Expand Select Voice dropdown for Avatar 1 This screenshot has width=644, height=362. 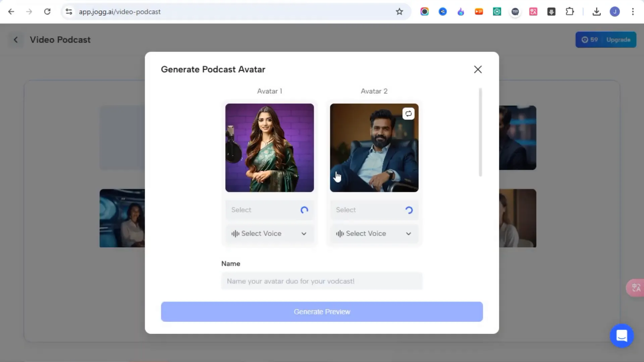click(270, 234)
